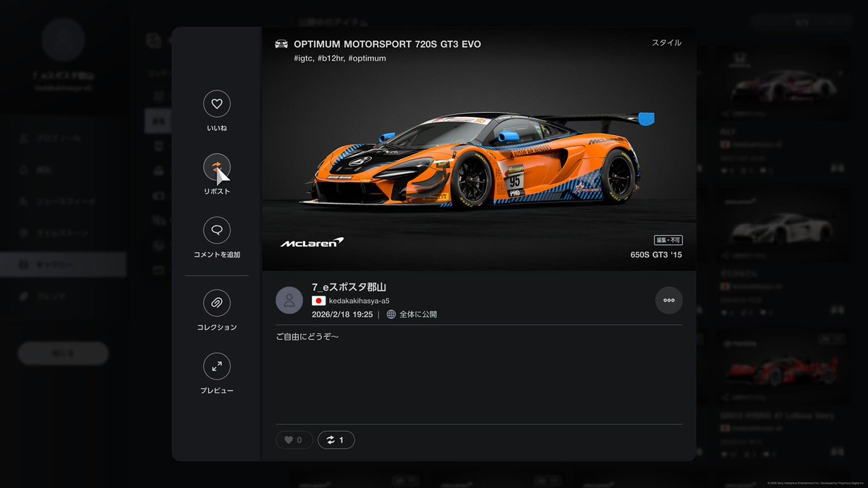
Task: Click the コレクション label
Action: pyautogui.click(x=217, y=328)
